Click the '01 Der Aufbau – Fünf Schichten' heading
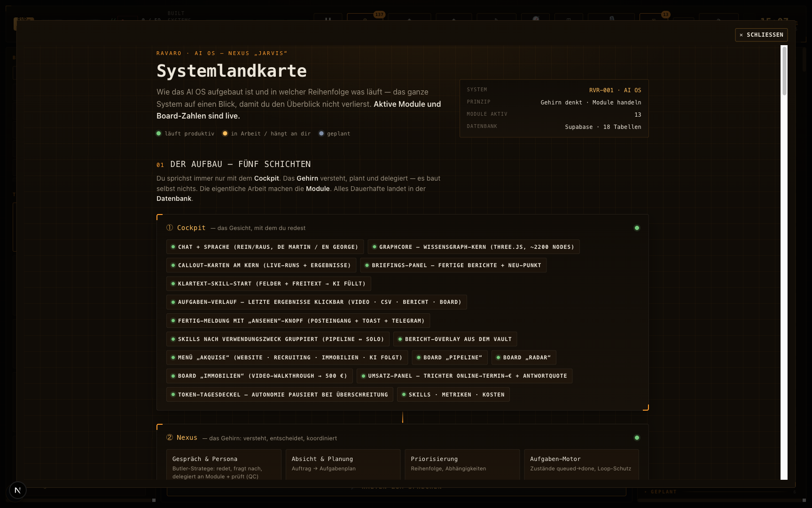 [x=234, y=164]
